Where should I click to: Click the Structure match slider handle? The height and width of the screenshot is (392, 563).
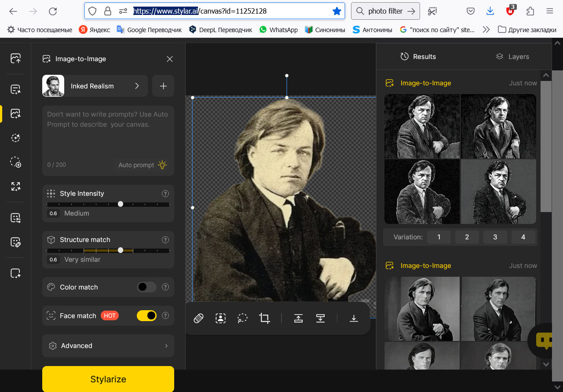click(121, 250)
